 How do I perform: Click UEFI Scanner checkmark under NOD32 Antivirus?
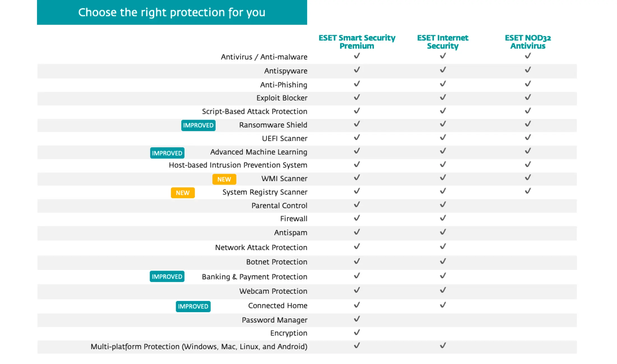click(x=528, y=137)
